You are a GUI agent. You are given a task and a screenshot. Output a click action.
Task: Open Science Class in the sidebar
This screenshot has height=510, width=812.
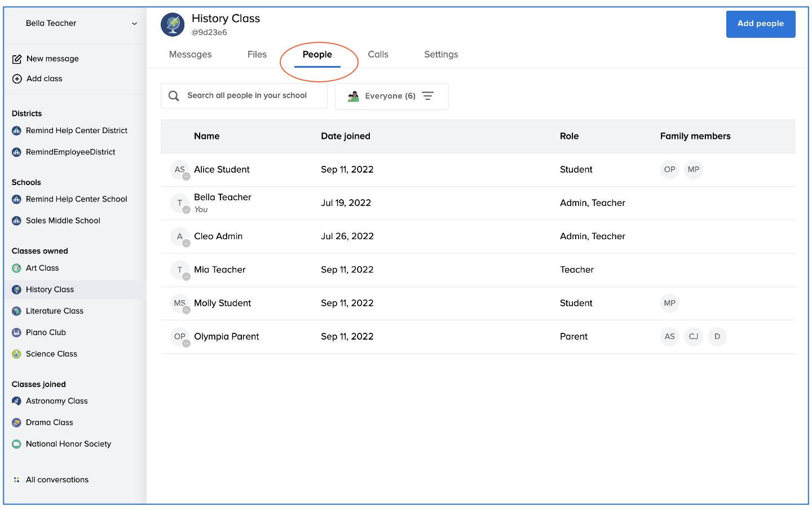pyautogui.click(x=51, y=354)
